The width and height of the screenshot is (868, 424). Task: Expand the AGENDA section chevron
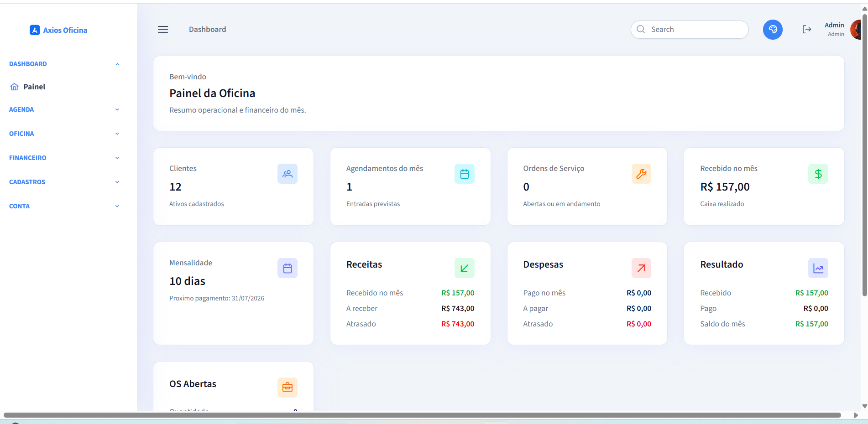117,109
